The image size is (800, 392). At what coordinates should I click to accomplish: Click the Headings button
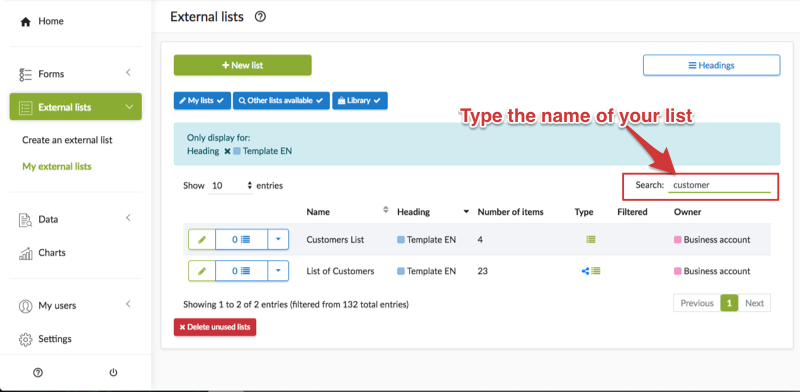click(711, 65)
